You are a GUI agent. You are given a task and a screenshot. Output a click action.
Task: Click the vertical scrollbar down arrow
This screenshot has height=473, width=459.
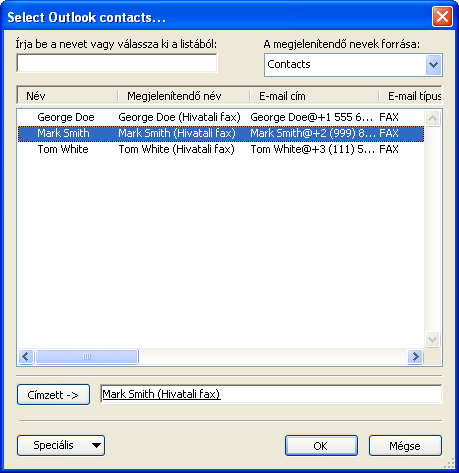(433, 340)
